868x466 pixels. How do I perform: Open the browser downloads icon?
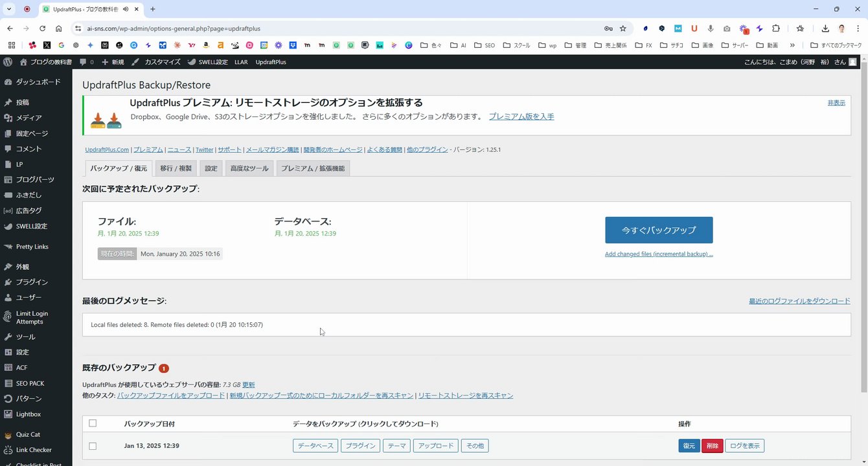point(825,28)
